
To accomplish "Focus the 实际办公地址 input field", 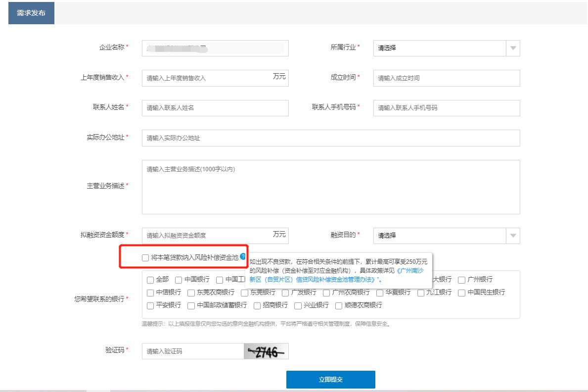I will click(x=331, y=138).
